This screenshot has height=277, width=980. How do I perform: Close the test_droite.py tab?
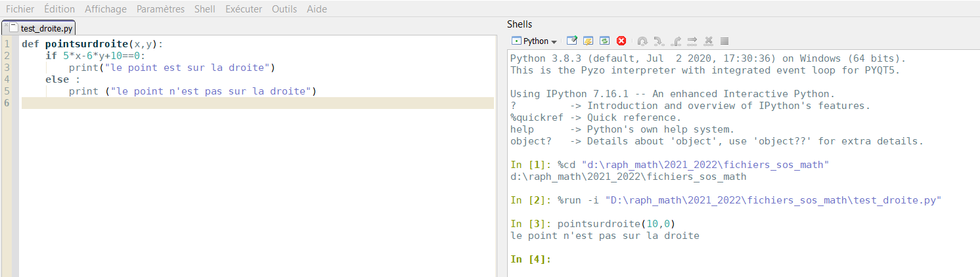coord(6,26)
